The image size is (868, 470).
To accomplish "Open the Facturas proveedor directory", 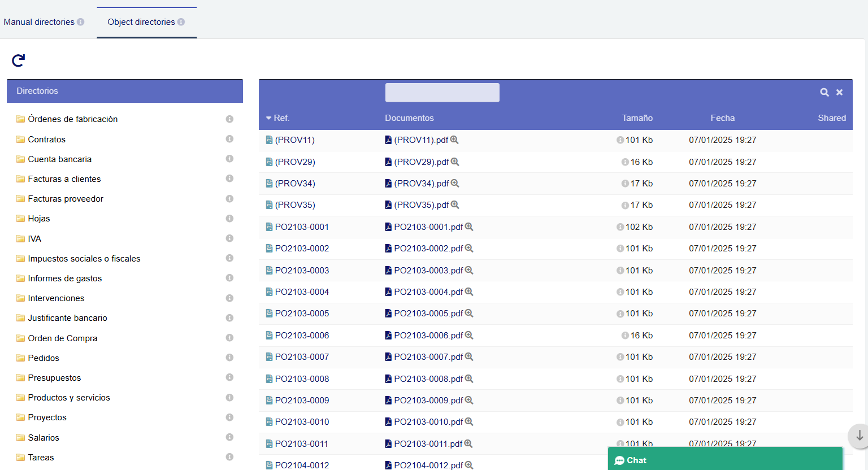I will [x=66, y=199].
